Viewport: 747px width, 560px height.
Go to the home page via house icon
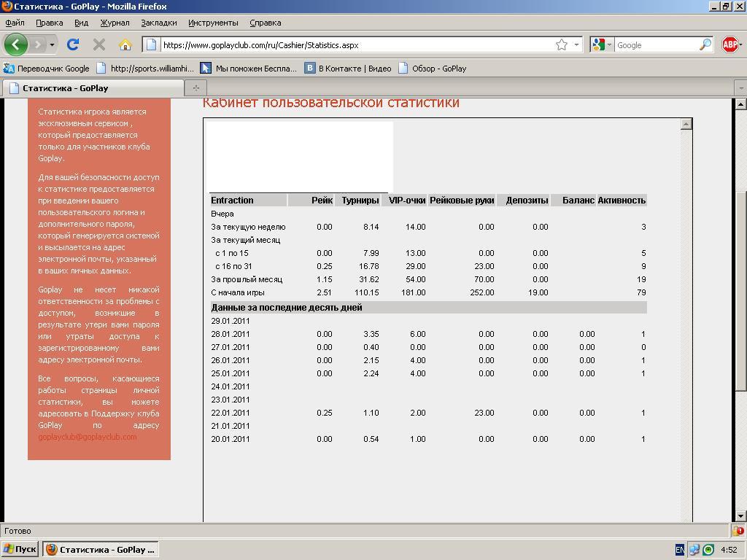[125, 44]
